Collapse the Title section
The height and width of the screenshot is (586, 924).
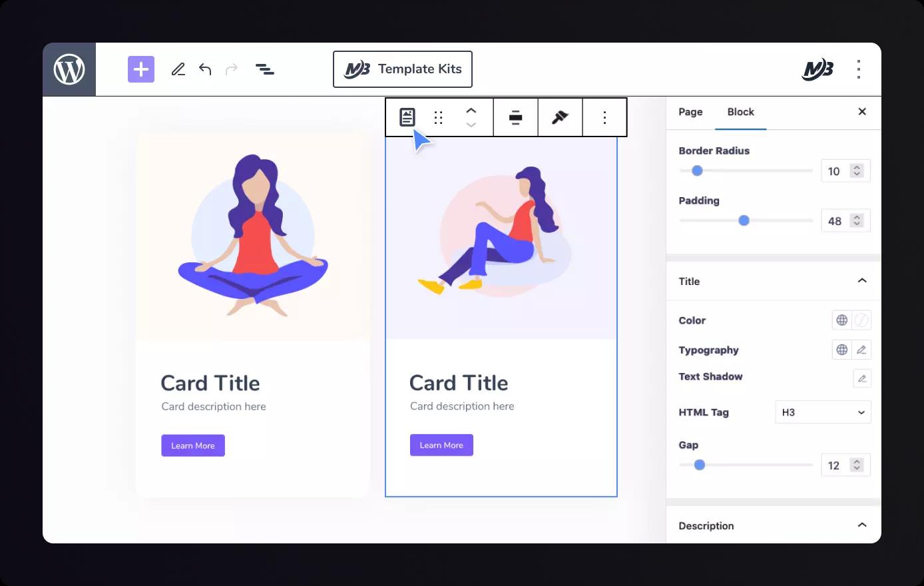(862, 280)
